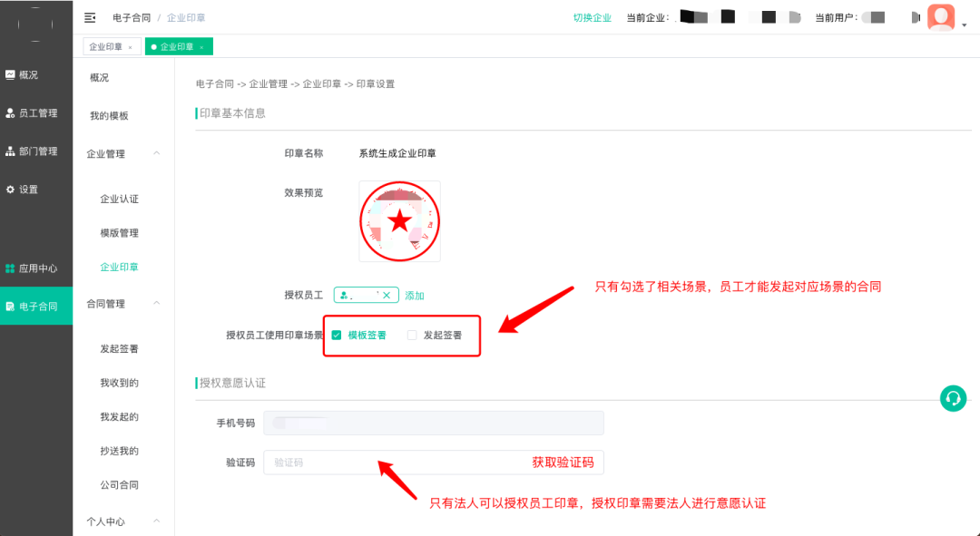
Task: Click the hamburger menu collapse icon
Action: [x=89, y=17]
